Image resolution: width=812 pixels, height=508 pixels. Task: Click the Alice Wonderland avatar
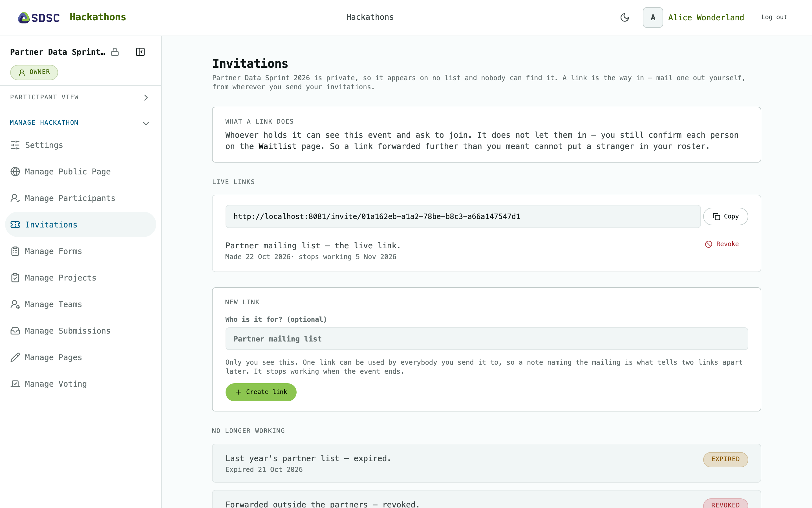pos(653,17)
